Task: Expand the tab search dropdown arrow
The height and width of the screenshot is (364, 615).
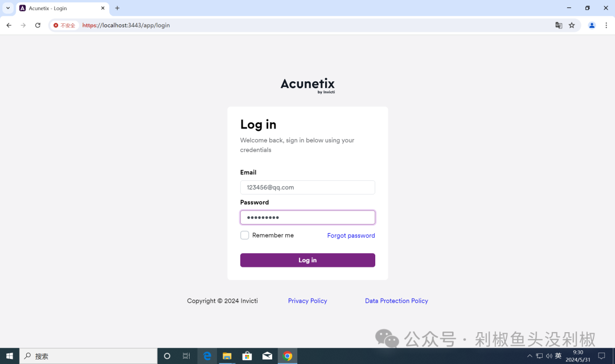Action: click(8, 8)
